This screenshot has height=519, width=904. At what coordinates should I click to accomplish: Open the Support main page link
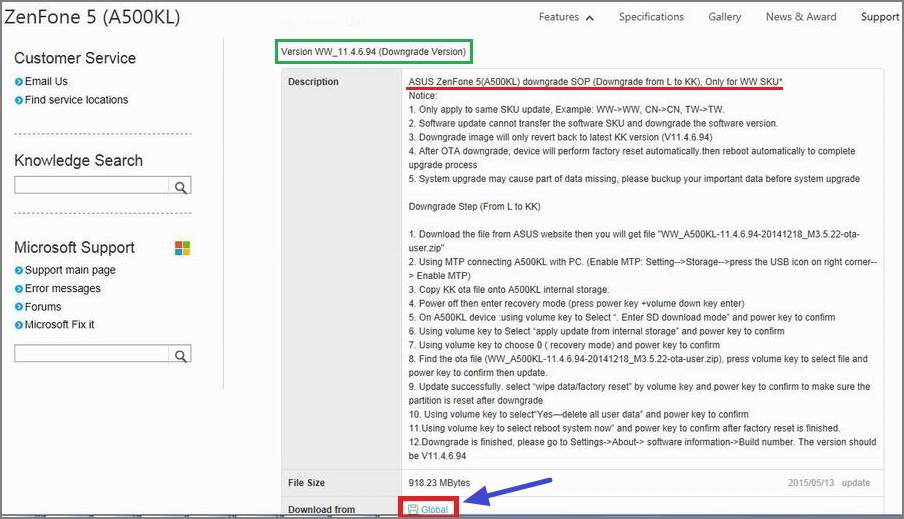[x=70, y=270]
